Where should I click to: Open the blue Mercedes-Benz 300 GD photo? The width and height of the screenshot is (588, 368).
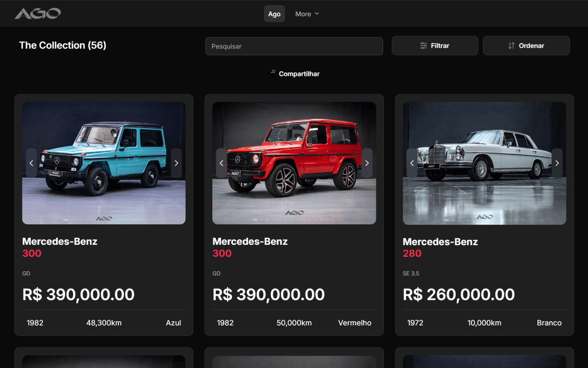[x=104, y=163]
